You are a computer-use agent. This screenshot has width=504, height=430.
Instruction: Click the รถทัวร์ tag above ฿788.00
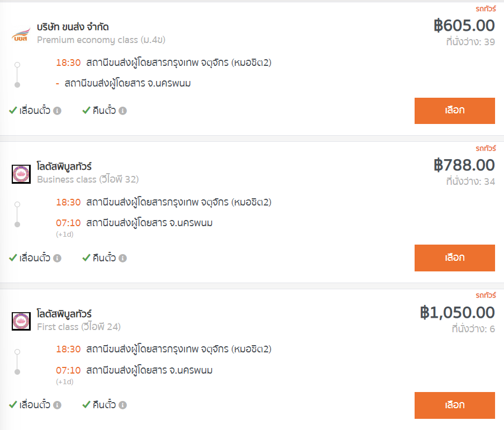coord(486,149)
